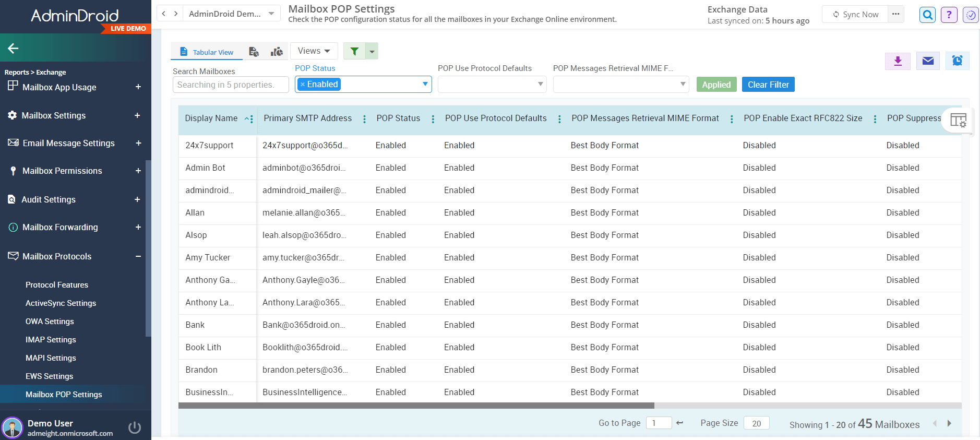Viewport: 980px width, 440px height.
Task: Click the Exchange breadcrumb link
Action: point(51,73)
